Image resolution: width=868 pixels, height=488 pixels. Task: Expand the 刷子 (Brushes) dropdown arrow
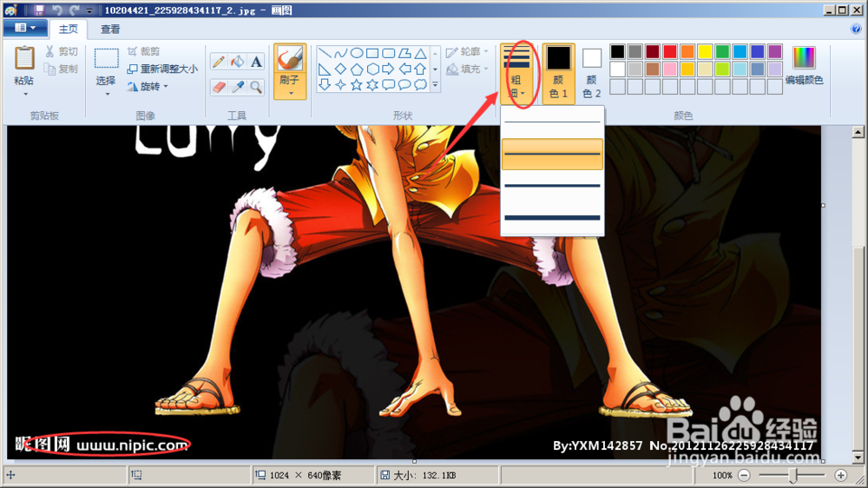pyautogui.click(x=290, y=93)
